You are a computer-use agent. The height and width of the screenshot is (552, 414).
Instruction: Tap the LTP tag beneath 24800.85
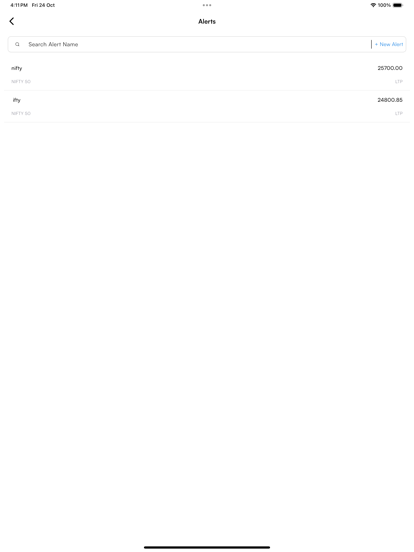(399, 113)
